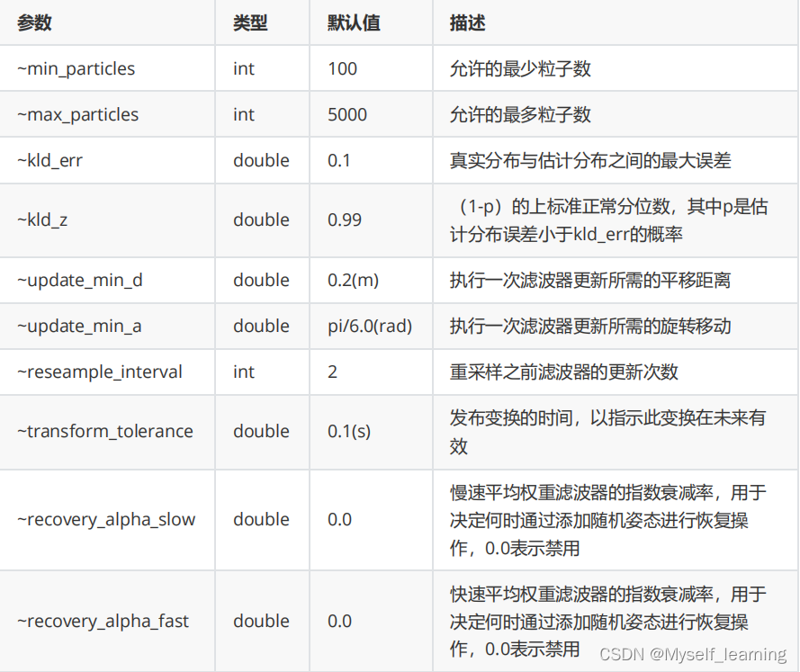Click the default value 0.1(s)
This screenshot has width=800, height=672.
pyautogui.click(x=349, y=431)
